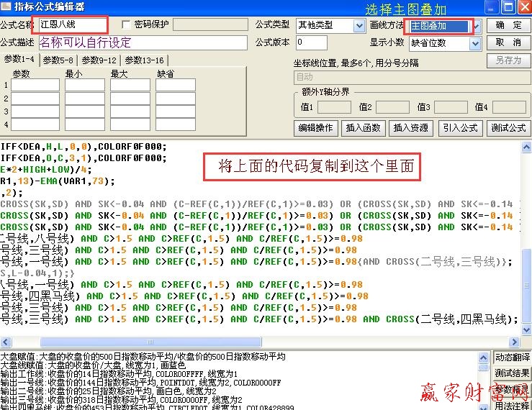Minimize the 指标公式编辑器 window
This screenshot has width=532, height=410.
pyautogui.click(x=492, y=7)
